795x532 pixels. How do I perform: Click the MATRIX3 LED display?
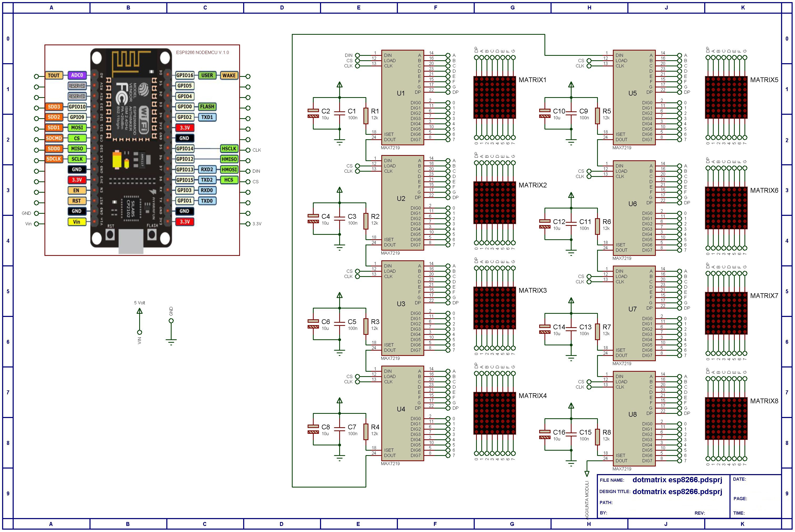494,308
